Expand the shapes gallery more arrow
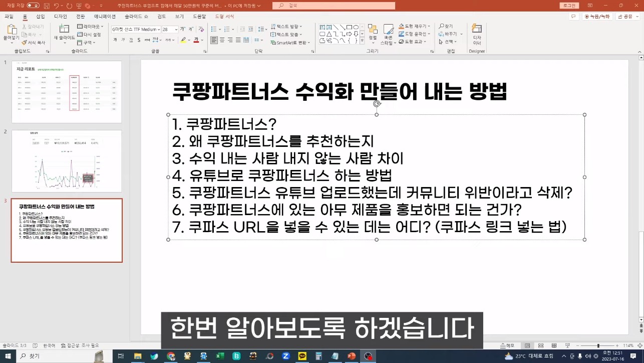The height and width of the screenshot is (363, 644). pos(363,41)
